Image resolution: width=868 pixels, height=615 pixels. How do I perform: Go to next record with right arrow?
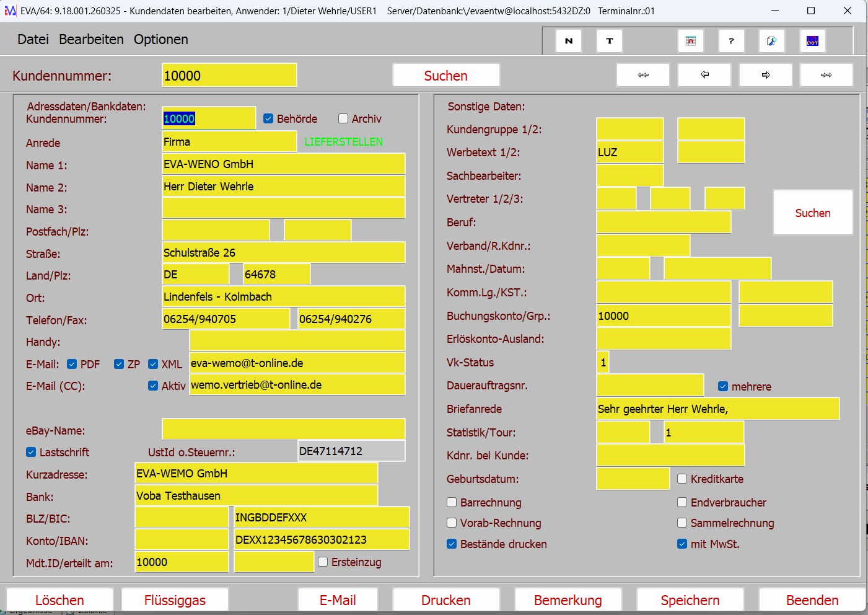pyautogui.click(x=766, y=75)
